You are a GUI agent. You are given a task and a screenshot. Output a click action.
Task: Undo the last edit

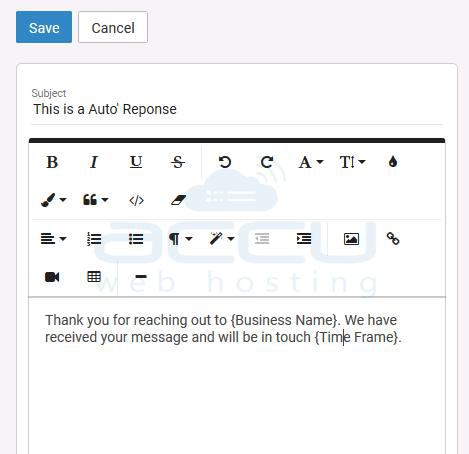pos(225,162)
